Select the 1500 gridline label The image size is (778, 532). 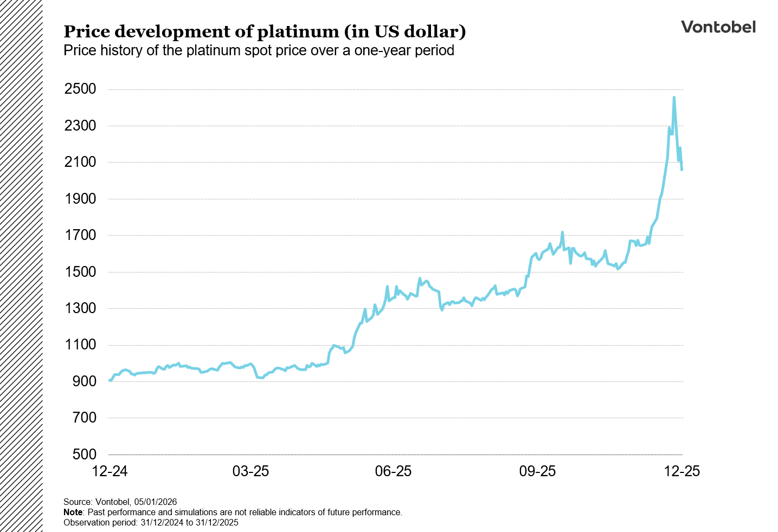(81, 272)
